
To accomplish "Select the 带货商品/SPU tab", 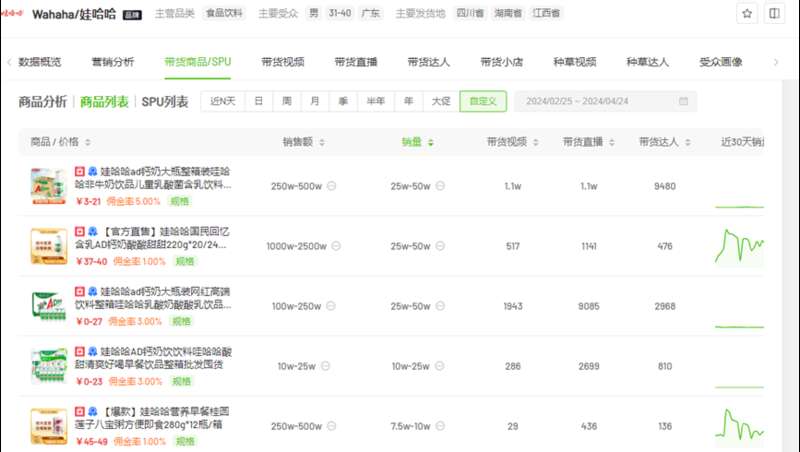I will point(197,62).
